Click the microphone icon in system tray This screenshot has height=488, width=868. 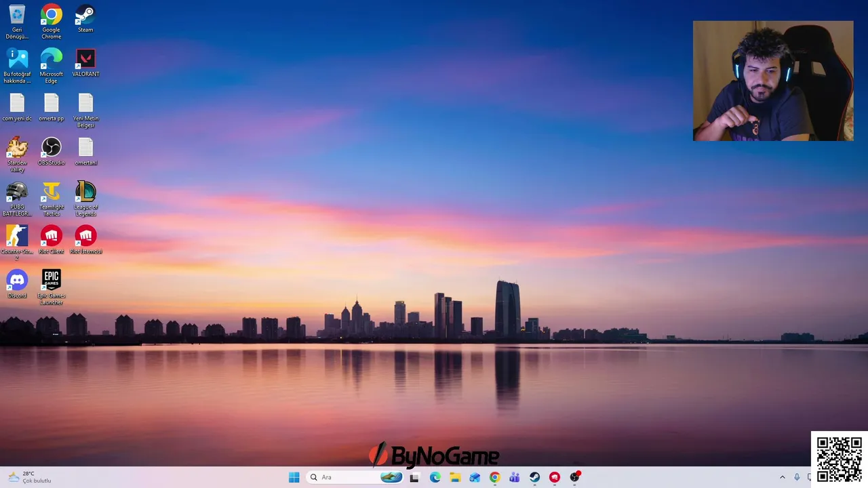pos(797,477)
